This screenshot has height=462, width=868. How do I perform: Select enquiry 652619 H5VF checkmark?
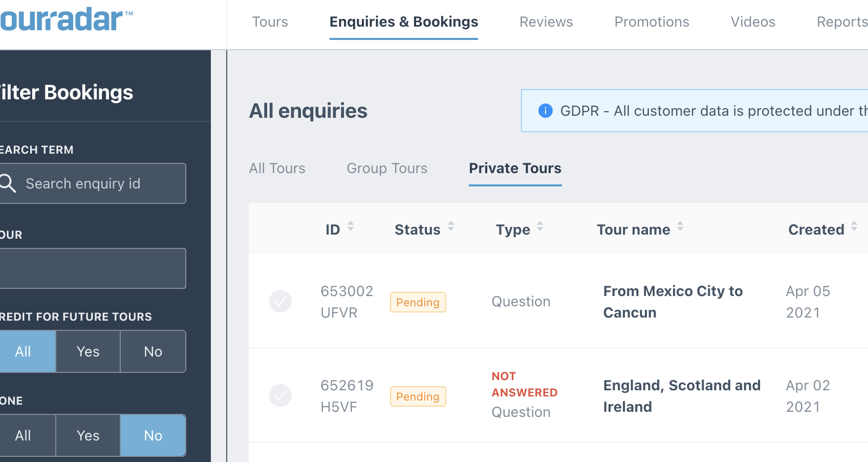[x=280, y=395]
